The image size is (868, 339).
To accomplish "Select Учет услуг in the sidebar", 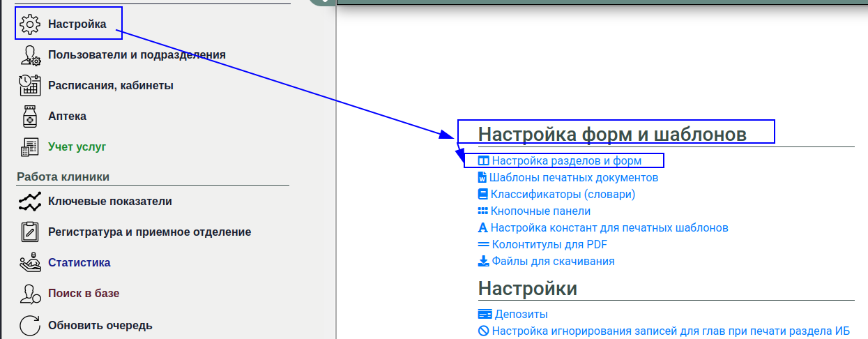I will pos(77,147).
